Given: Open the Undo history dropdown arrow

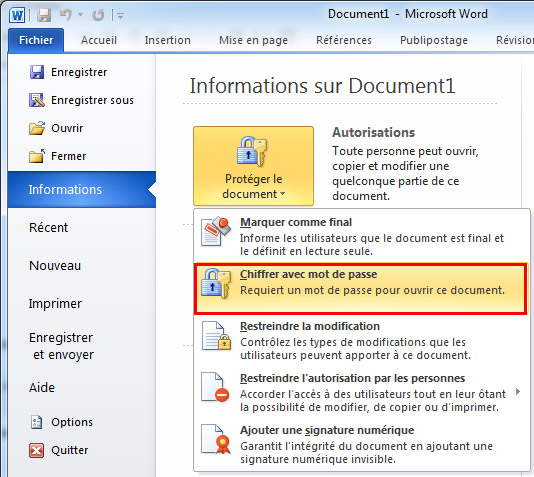Looking at the screenshot, I should click(x=80, y=14).
